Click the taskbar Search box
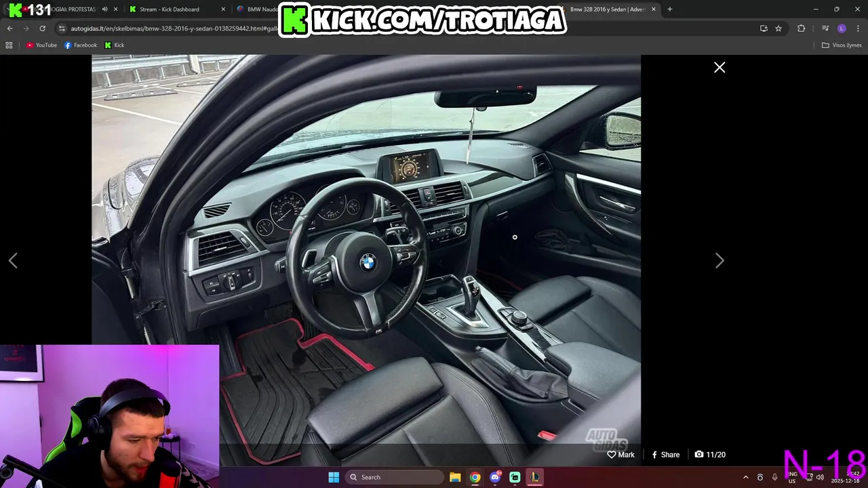This screenshot has height=488, width=868. click(x=393, y=477)
